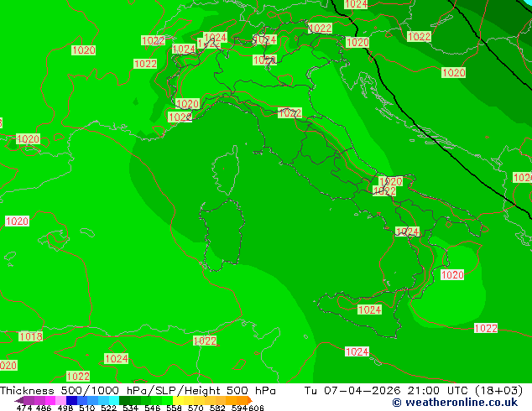Click the forecast date "Tu 07-04-2026 21:00 UTC"
The width and height of the screenshot is (532, 411).
point(384,391)
